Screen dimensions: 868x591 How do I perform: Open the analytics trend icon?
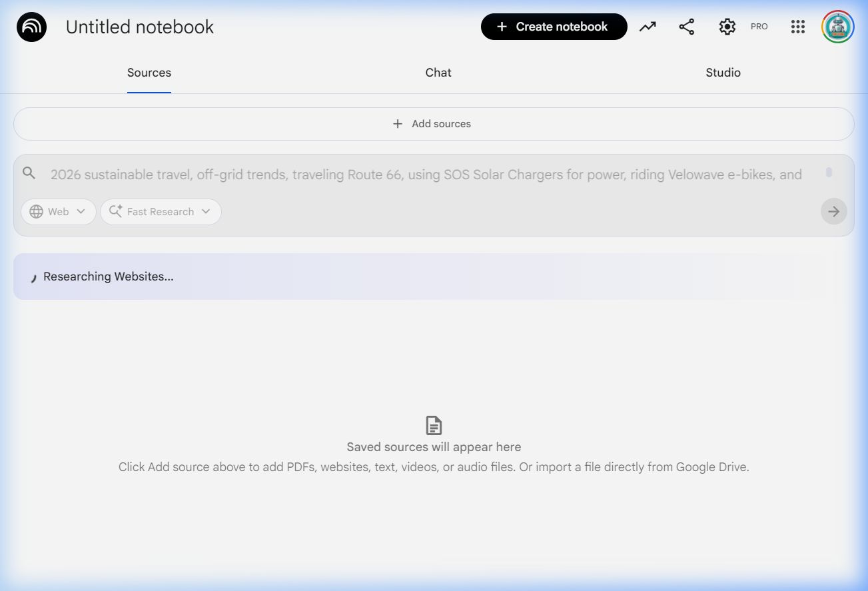pyautogui.click(x=648, y=27)
